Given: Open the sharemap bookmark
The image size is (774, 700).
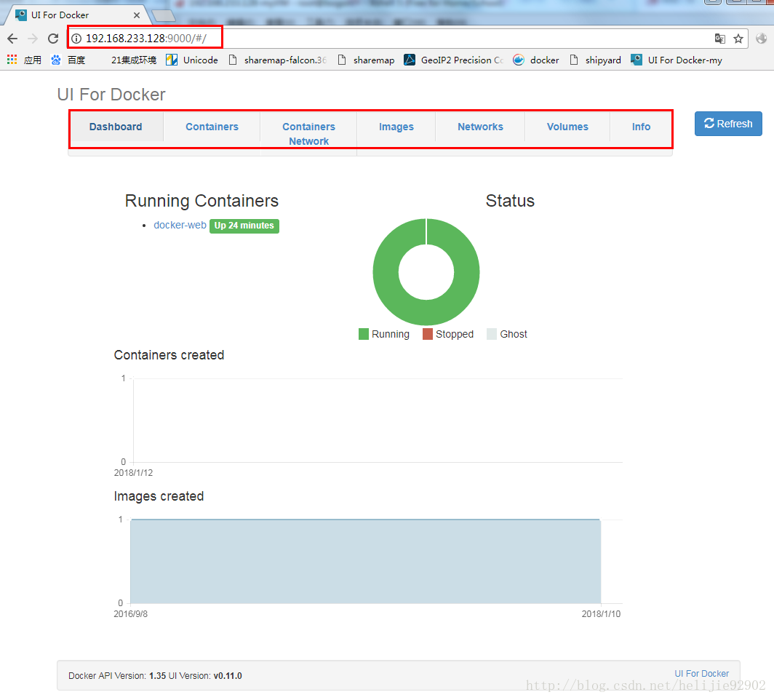Looking at the screenshot, I should [367, 60].
